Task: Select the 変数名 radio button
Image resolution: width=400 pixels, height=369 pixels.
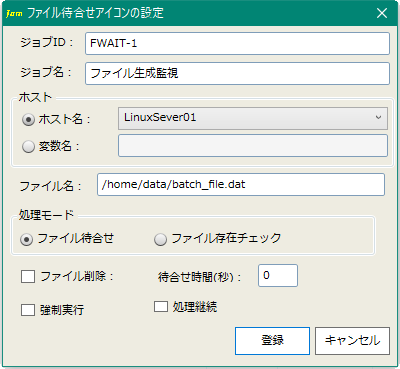Action: click(28, 146)
